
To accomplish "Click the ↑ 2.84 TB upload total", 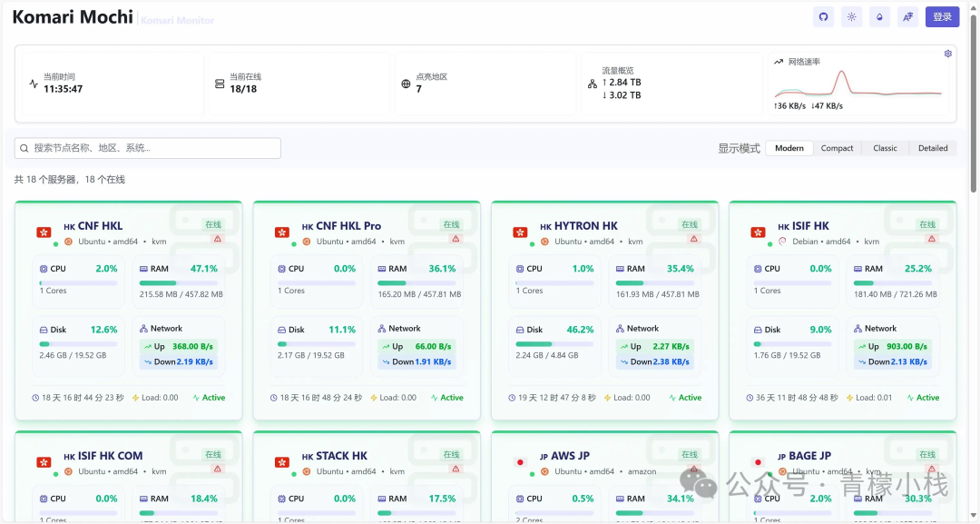I will click(x=622, y=83).
